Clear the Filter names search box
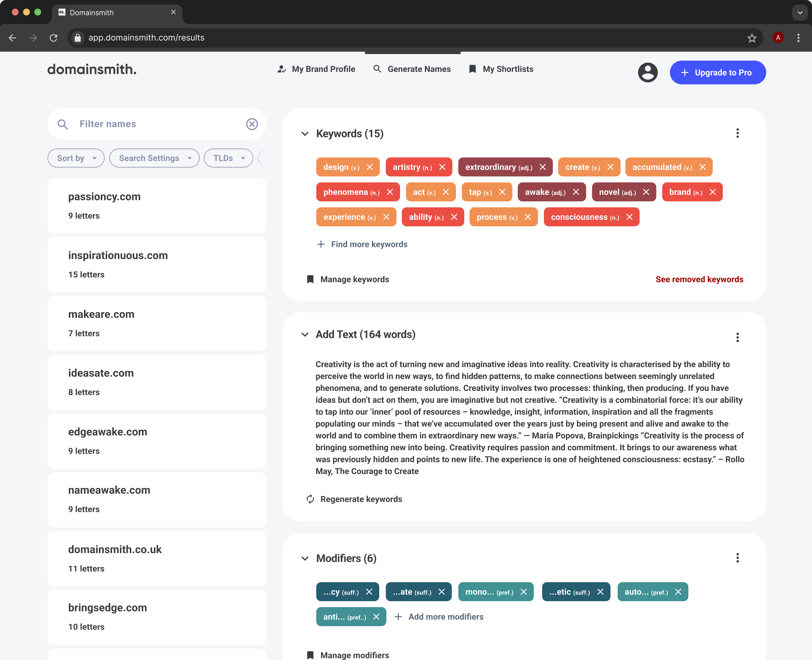 tap(252, 124)
